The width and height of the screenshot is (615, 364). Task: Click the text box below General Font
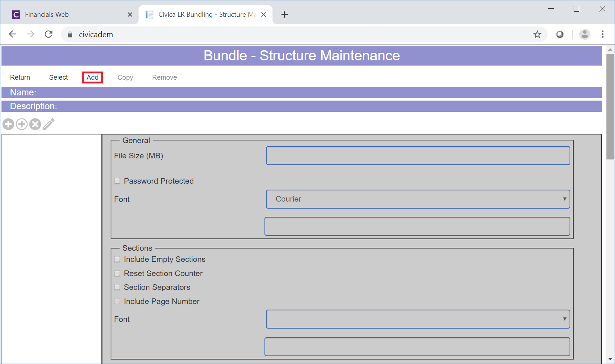[417, 226]
